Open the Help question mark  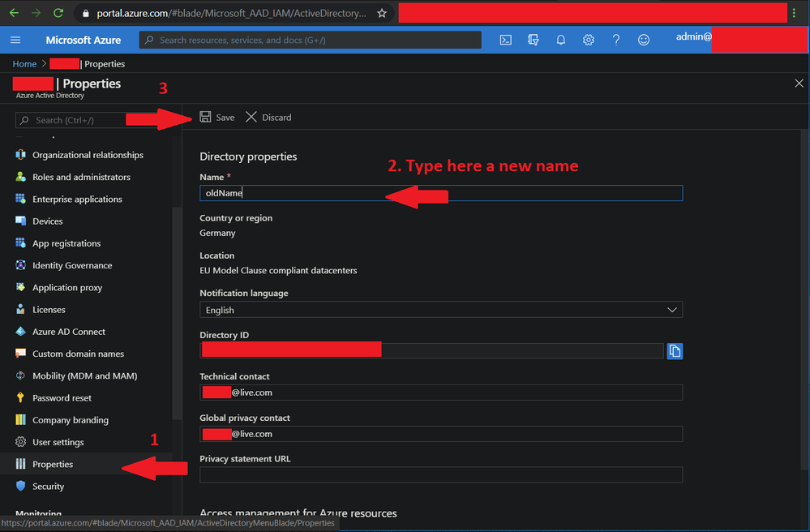(615, 40)
